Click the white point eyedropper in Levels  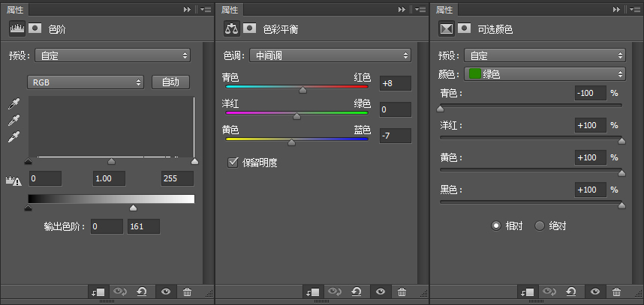[x=14, y=137]
